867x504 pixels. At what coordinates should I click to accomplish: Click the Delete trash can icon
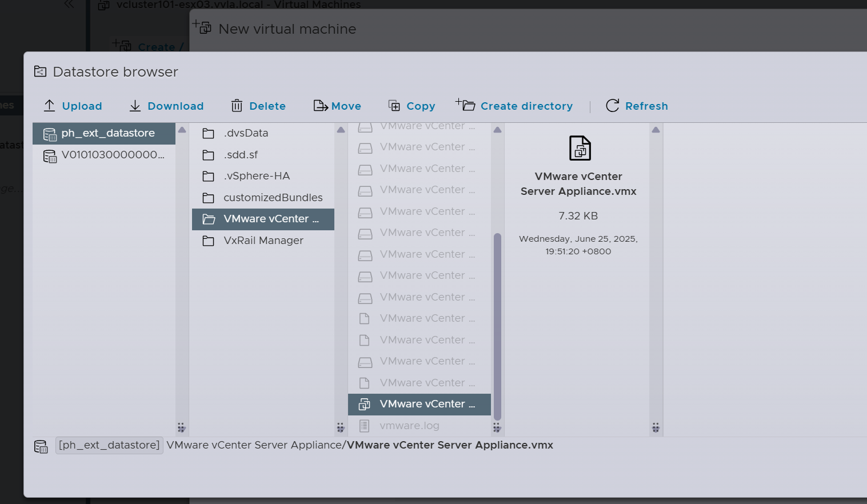coord(237,106)
